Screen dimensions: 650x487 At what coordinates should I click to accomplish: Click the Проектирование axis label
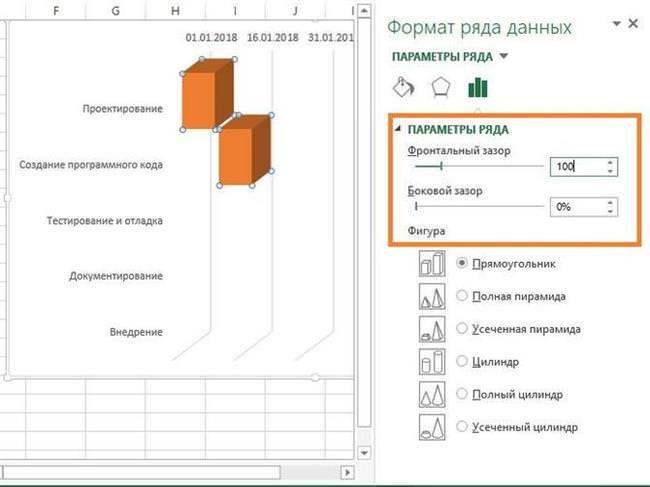122,109
